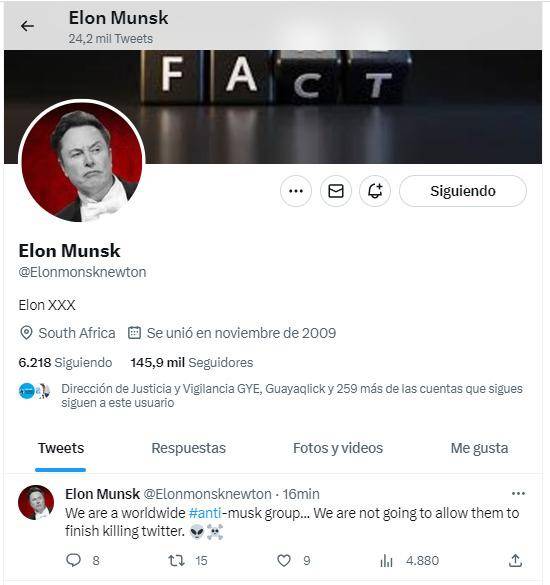Toggle the Siguiendo follow button
Screen dimensions: 550x585
[463, 191]
